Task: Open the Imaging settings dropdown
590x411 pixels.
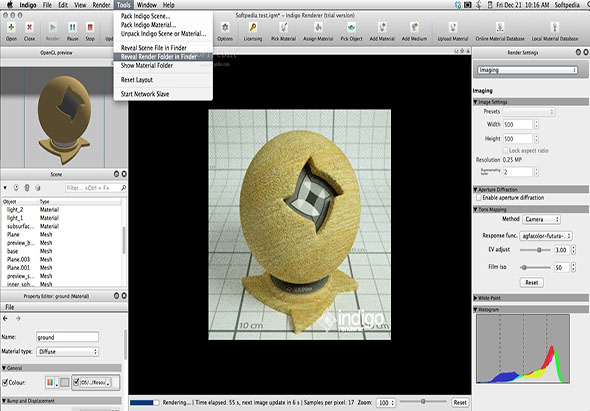Action: (x=528, y=70)
